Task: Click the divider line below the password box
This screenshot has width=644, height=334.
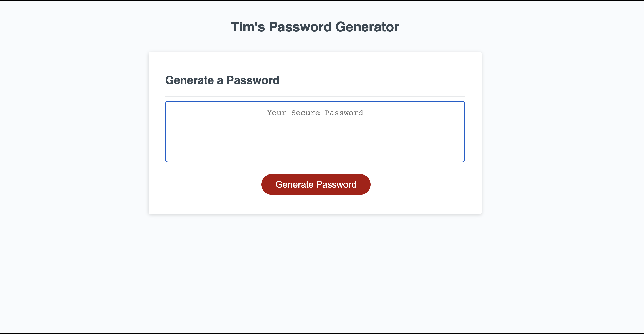Action: pyautogui.click(x=315, y=167)
